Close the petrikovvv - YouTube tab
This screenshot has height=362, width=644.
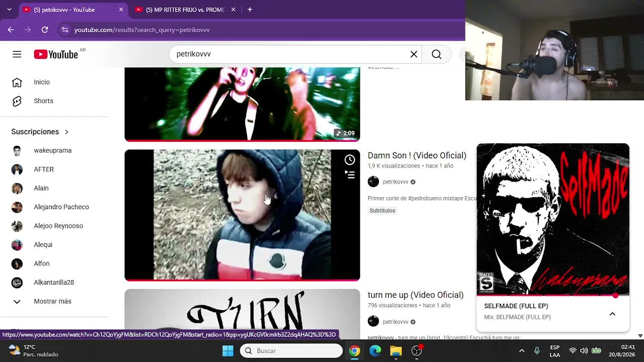121,10
